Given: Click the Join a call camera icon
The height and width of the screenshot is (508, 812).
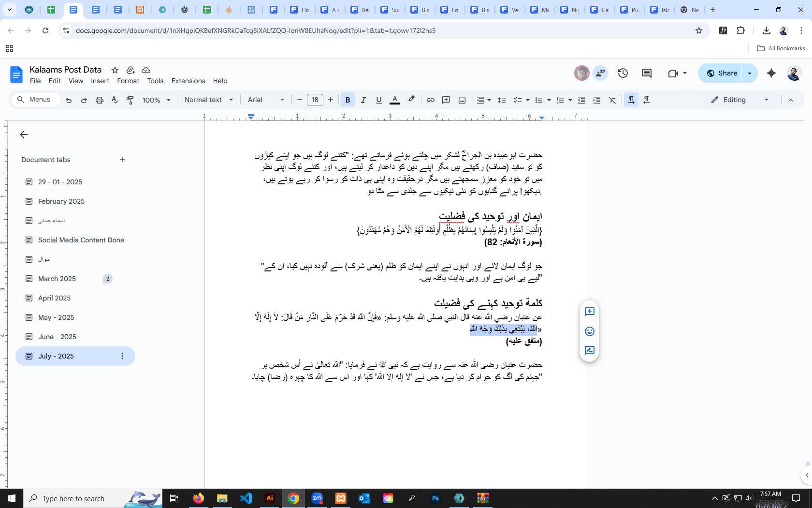Looking at the screenshot, I should 673,74.
